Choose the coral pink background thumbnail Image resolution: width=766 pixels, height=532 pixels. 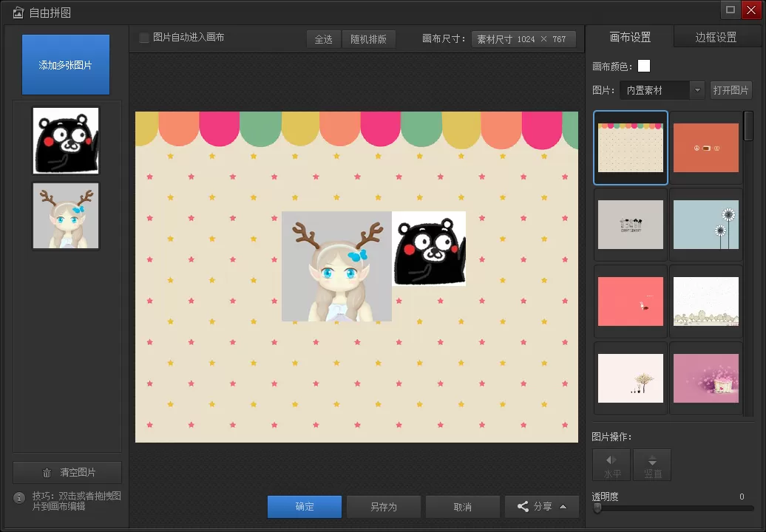point(631,301)
